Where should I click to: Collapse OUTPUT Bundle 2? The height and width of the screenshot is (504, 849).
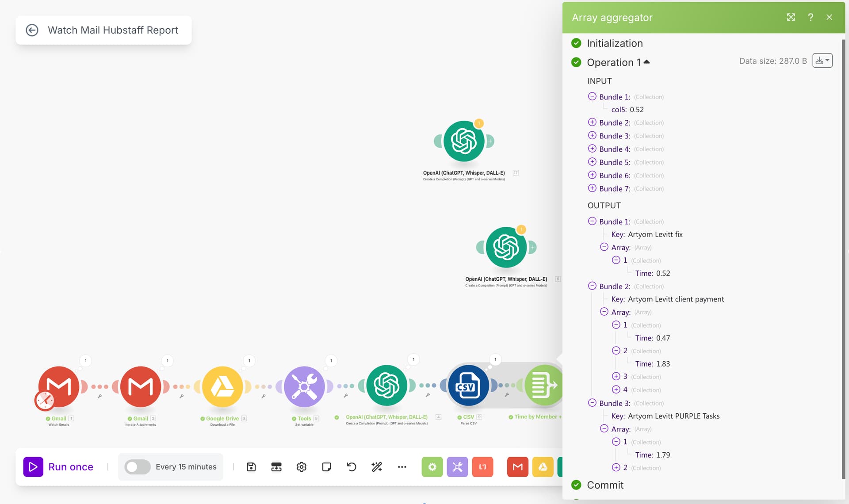pyautogui.click(x=592, y=286)
